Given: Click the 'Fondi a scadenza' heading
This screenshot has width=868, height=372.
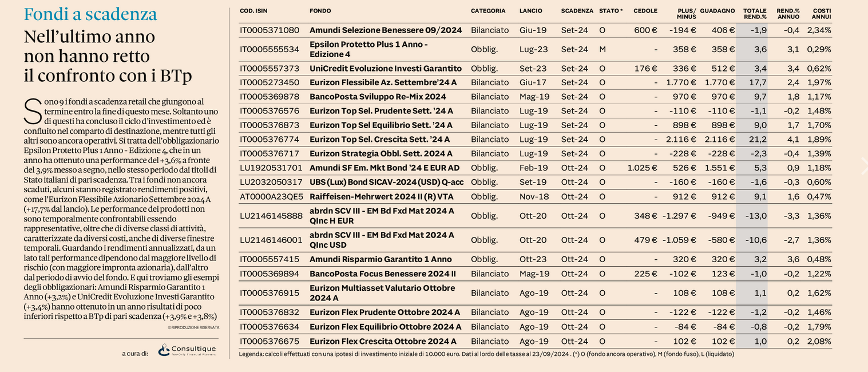Looking at the screenshot, I should click(90, 14).
